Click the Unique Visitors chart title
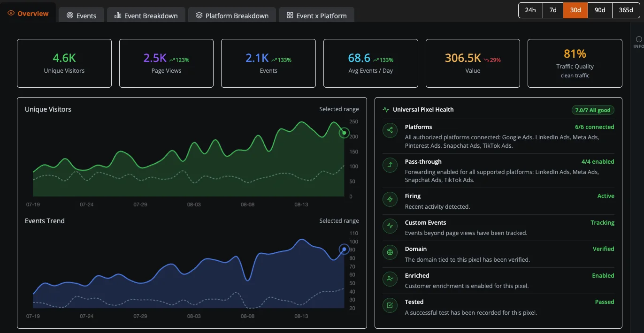 [x=48, y=109]
